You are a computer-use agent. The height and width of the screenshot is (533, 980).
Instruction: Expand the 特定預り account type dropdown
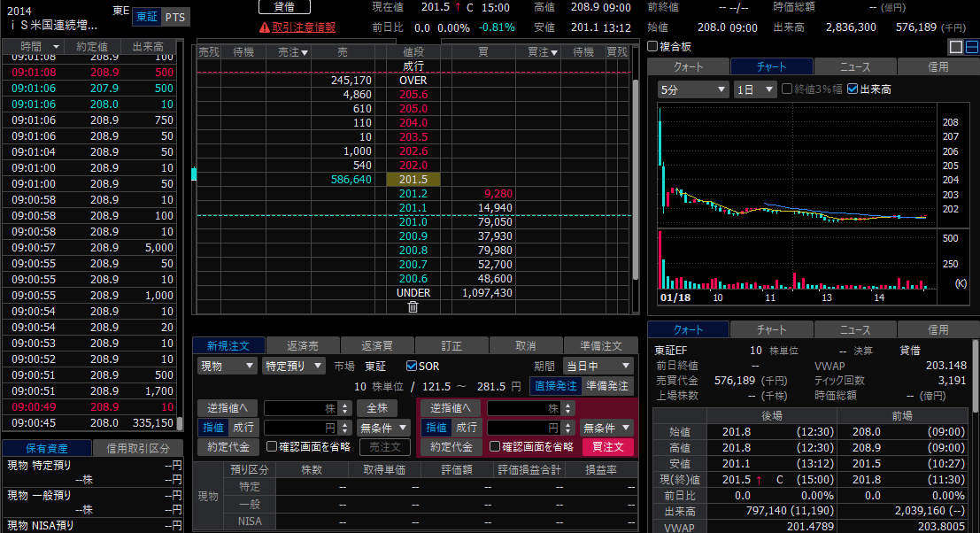(293, 367)
